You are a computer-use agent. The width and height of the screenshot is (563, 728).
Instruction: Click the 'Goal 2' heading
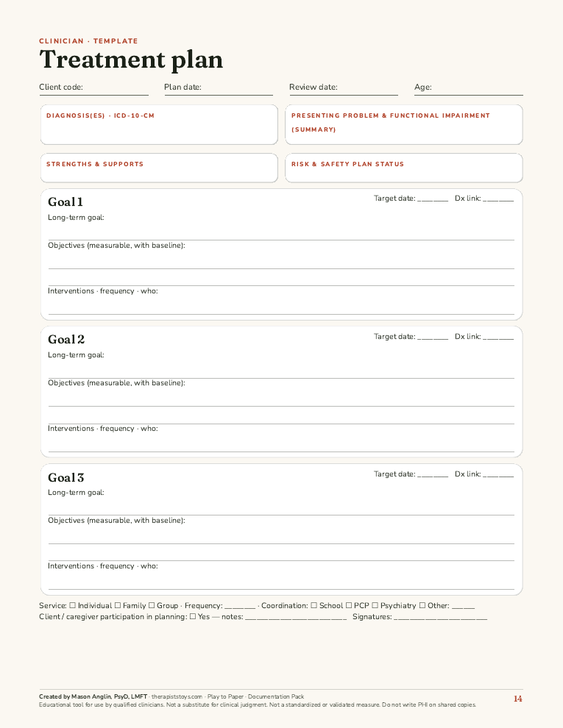66,340
